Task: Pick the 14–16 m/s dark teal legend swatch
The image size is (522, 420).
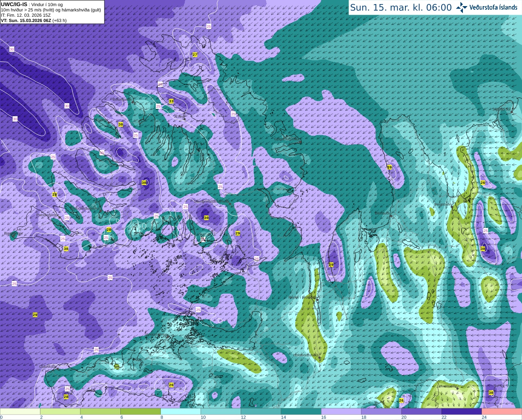Action: click(x=301, y=411)
